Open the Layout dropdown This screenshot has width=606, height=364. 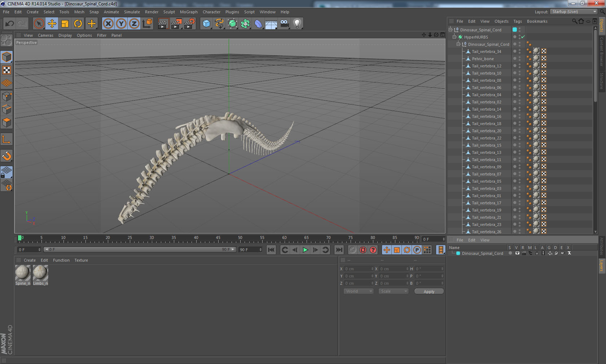tap(574, 12)
